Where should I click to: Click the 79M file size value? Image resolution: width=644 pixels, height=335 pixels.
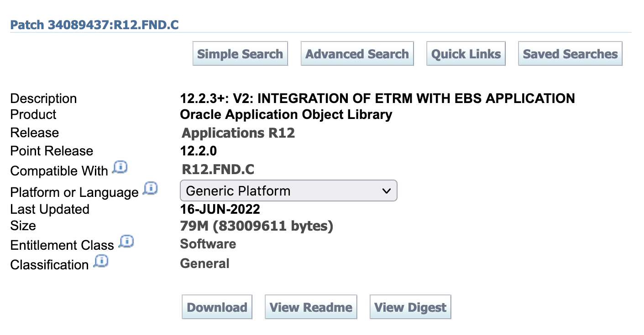(257, 226)
